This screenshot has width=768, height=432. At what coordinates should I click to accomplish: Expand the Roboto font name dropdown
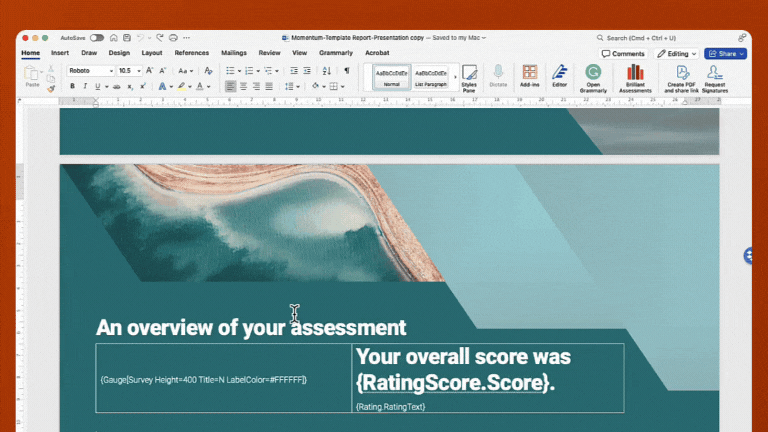click(x=110, y=71)
